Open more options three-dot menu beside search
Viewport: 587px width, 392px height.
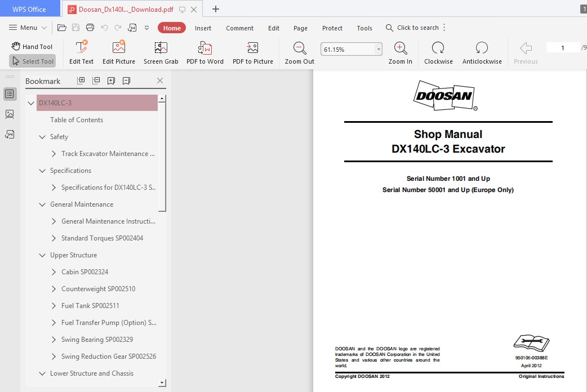click(444, 28)
